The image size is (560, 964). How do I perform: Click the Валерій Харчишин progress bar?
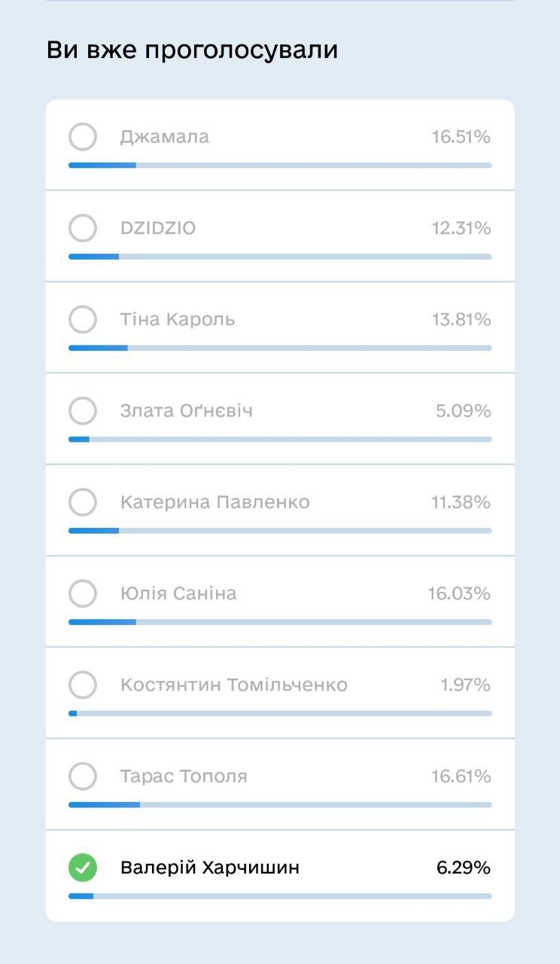(280, 895)
